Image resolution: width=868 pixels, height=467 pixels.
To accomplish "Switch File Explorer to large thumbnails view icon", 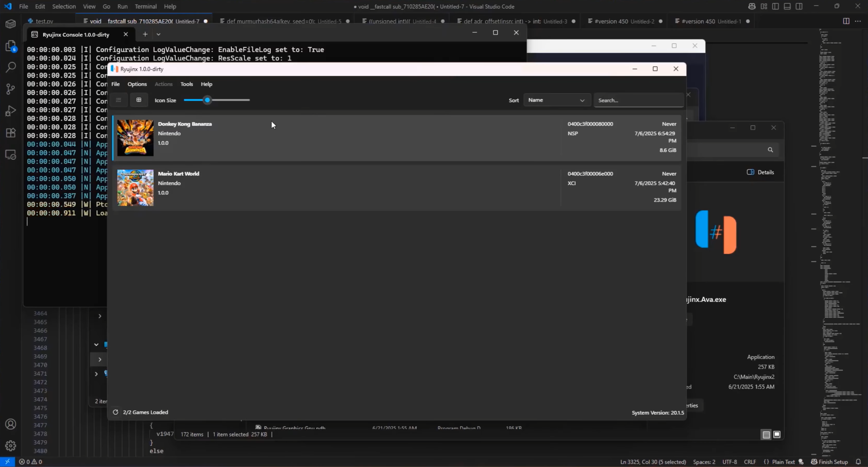I will pyautogui.click(x=777, y=435).
